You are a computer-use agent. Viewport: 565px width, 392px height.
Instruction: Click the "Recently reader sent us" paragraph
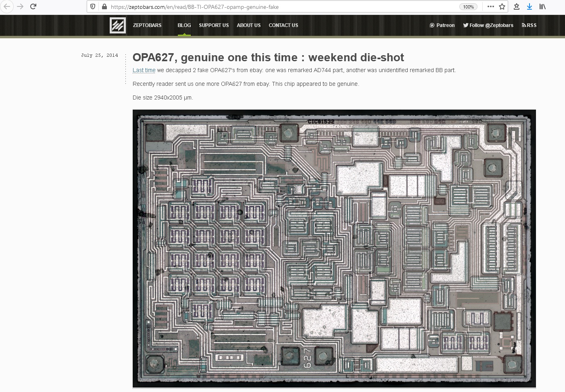click(246, 84)
